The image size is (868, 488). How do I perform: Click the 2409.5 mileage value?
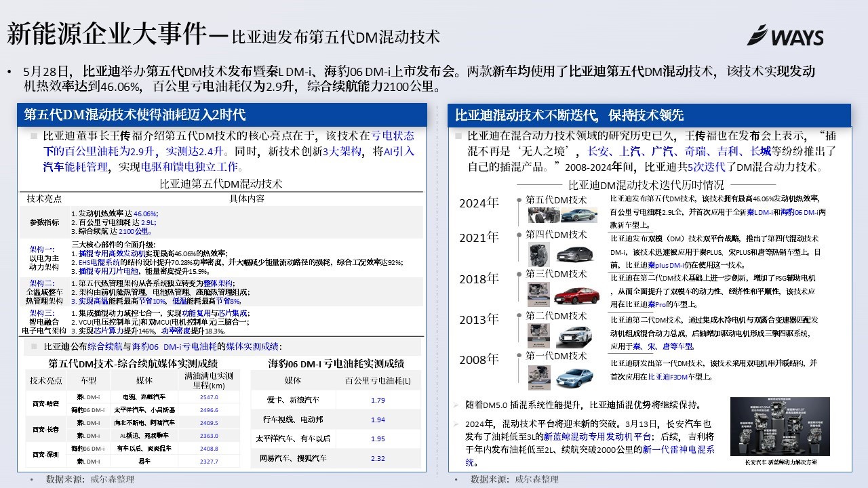pos(209,422)
